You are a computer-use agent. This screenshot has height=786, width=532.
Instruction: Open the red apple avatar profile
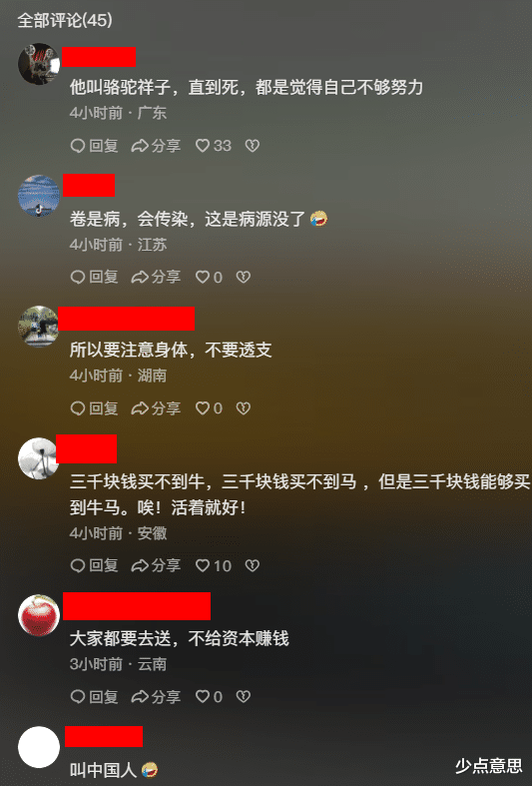click(39, 615)
